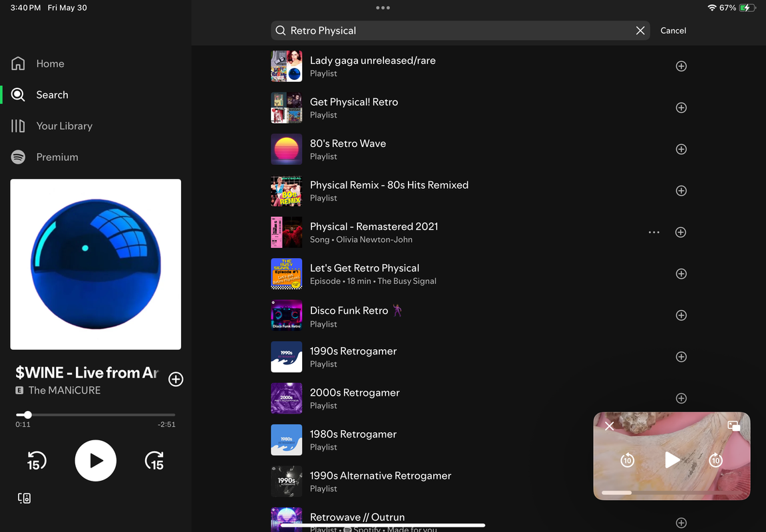Add Physical Remix 80s Hits Remixed playlist
The height and width of the screenshot is (532, 766).
click(x=681, y=190)
